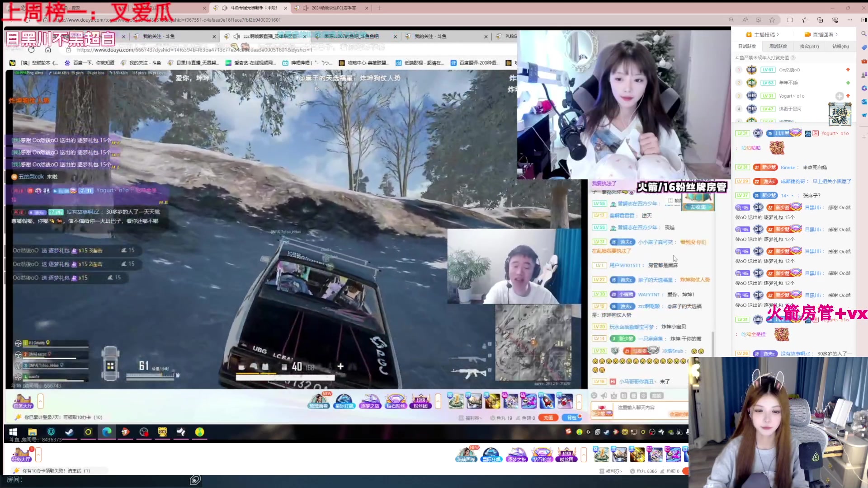868x488 pixels.
Task: Open a new Edge tab with plus button
Action: tap(379, 8)
